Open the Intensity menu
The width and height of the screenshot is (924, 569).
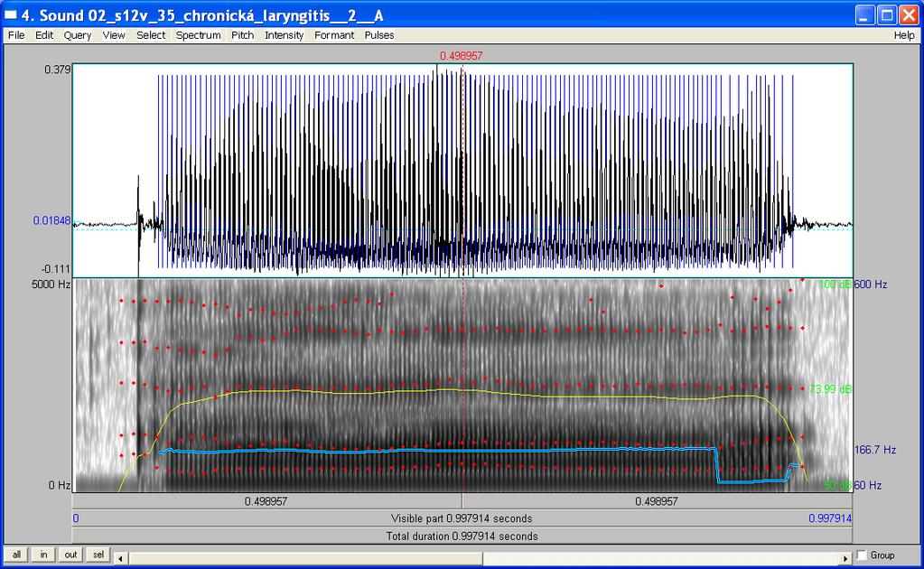click(x=284, y=35)
